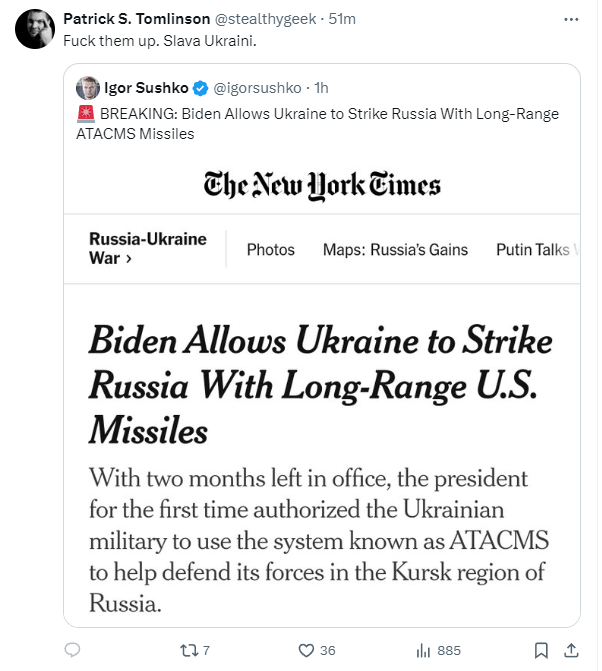Open the Patrick S. Tomlinson name link
The width and height of the screenshot is (602, 671).
136,19
